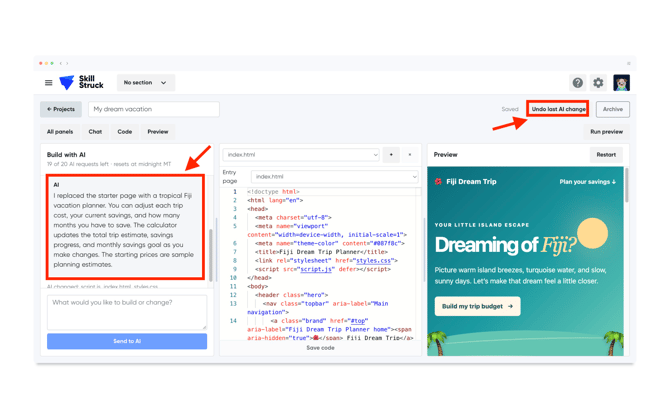Click Build my trip budget button
Screen dimensions: 670x418
(x=477, y=306)
